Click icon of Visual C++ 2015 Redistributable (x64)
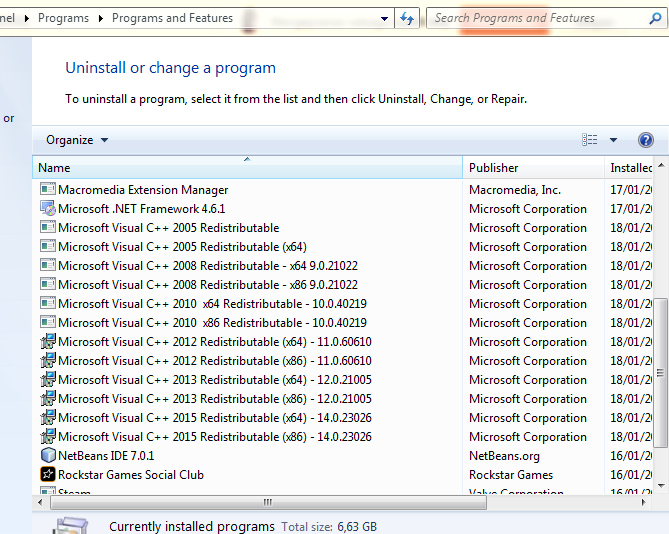The height and width of the screenshot is (534, 669). (48, 417)
